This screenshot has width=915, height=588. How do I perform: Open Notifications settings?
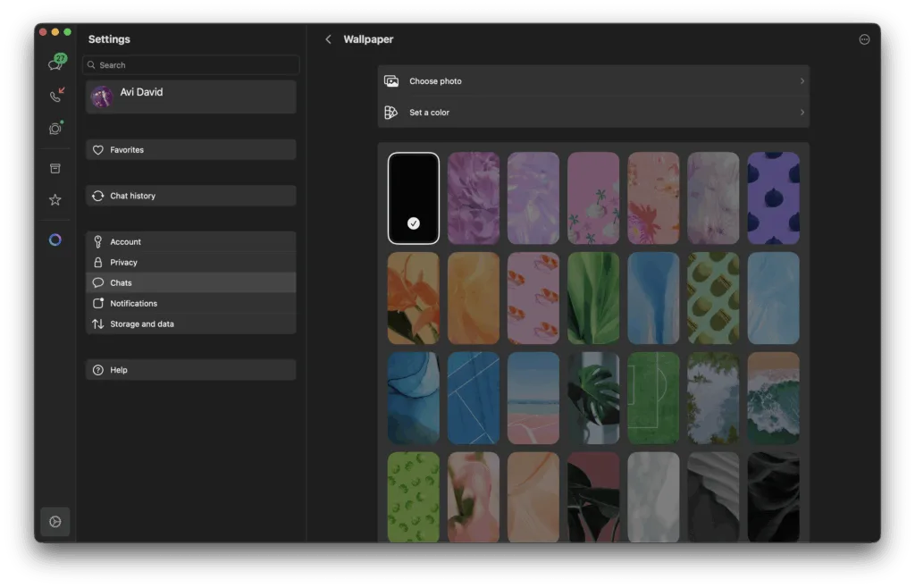(x=191, y=303)
